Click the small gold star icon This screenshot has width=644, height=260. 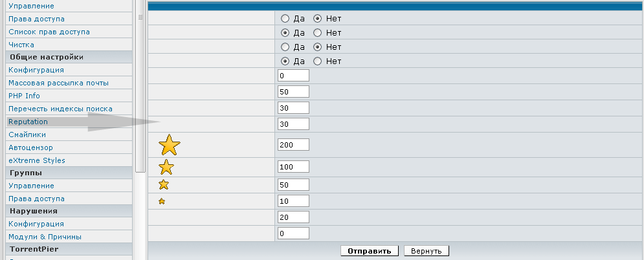pyautogui.click(x=164, y=185)
